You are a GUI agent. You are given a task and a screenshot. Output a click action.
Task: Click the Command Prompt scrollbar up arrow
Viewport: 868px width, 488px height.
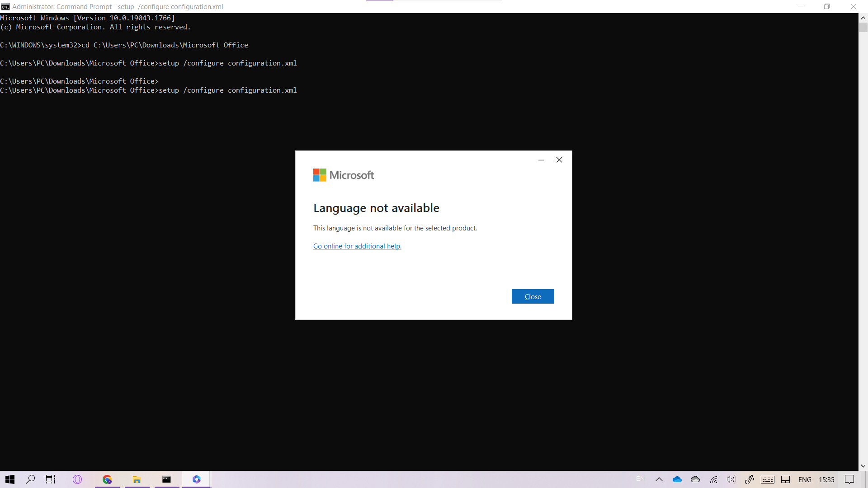pos(863,18)
